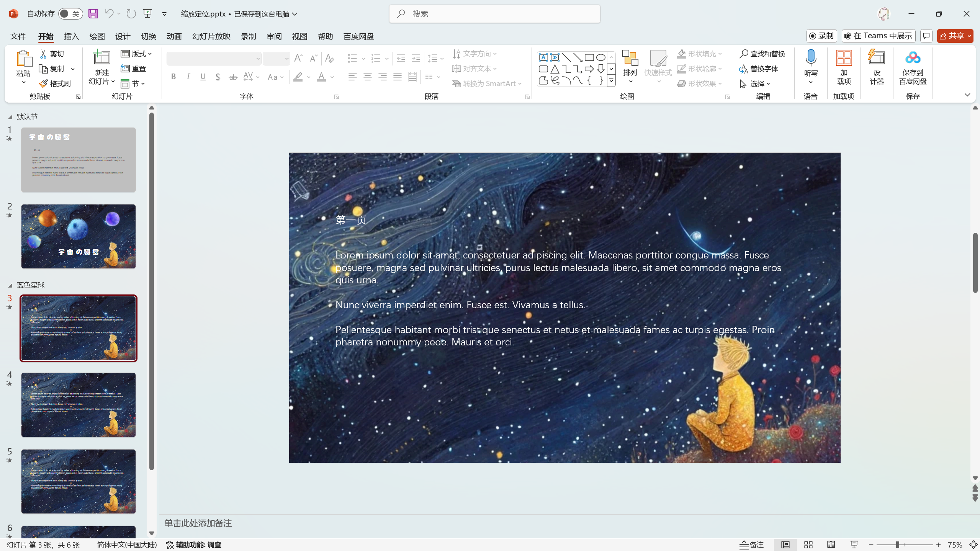This screenshot has height=551, width=980.
Task: Fit slide to current window icon
Action: 973,544
